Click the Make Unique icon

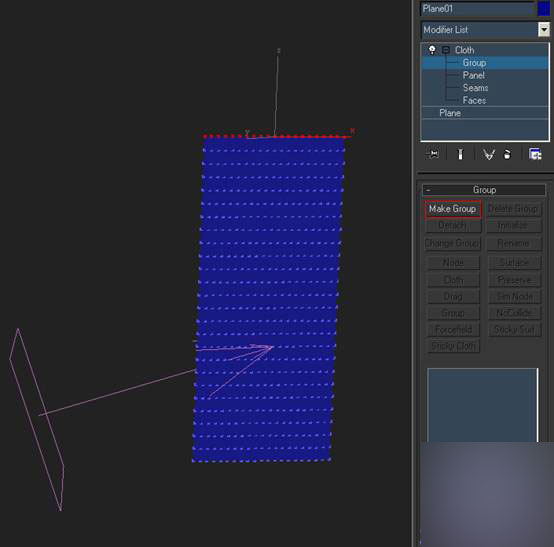(x=489, y=154)
